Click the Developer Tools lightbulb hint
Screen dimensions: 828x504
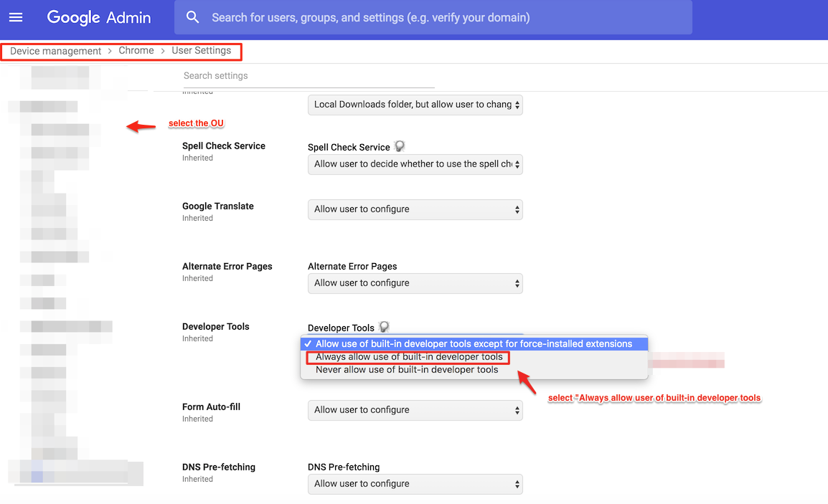click(385, 327)
